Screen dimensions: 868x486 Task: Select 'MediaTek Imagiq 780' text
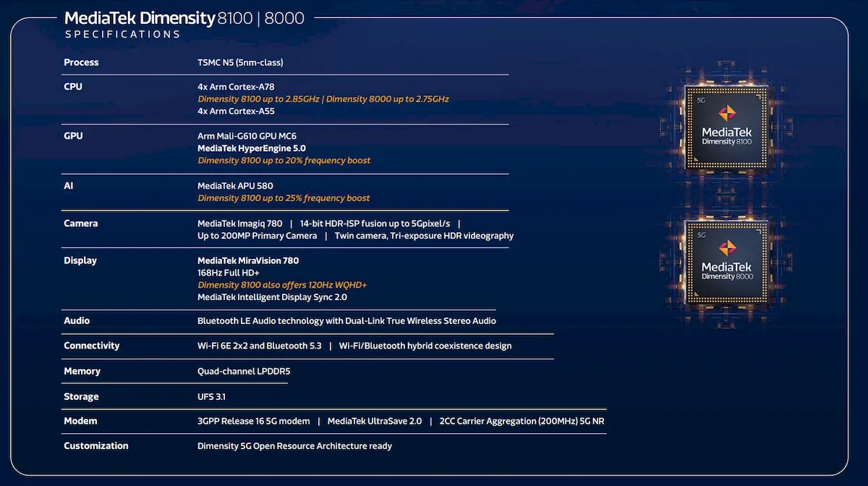click(239, 223)
